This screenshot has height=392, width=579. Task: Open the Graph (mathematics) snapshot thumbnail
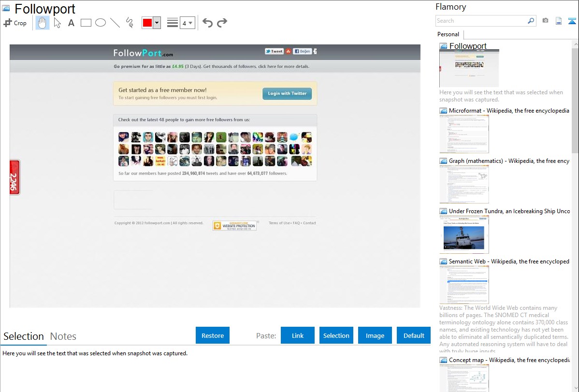pos(464,184)
